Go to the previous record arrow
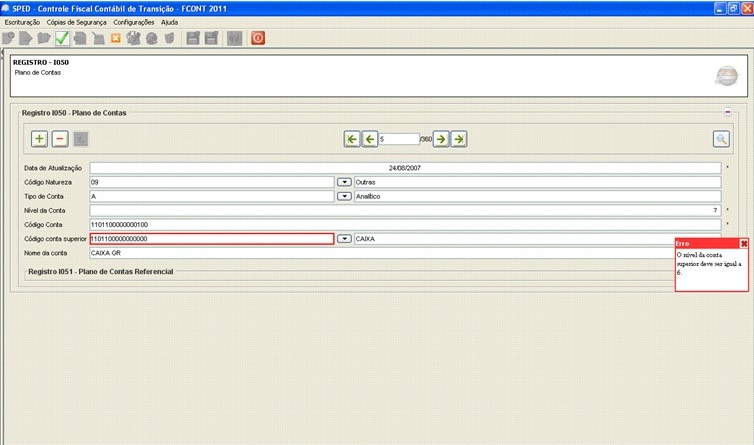754x445 pixels. 370,139
